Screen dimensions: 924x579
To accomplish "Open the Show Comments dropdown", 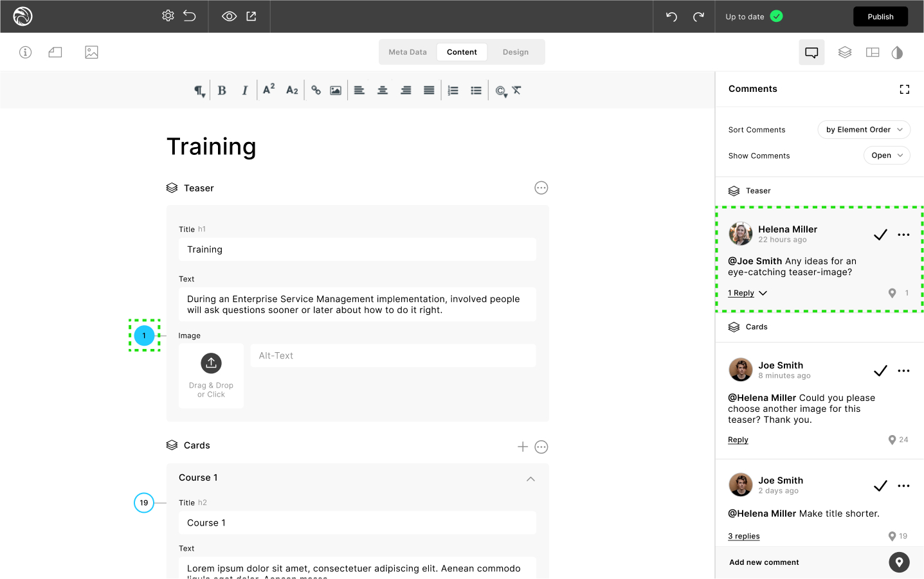I will pos(887,156).
